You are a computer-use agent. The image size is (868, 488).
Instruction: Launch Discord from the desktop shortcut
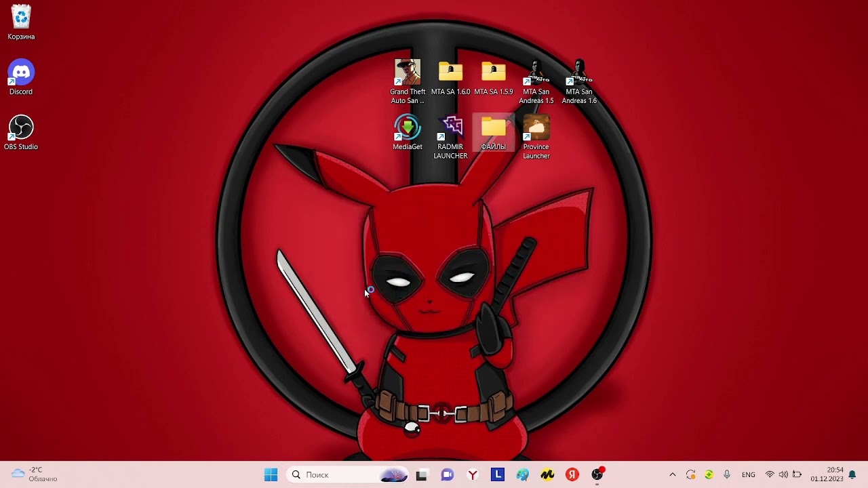tap(21, 77)
